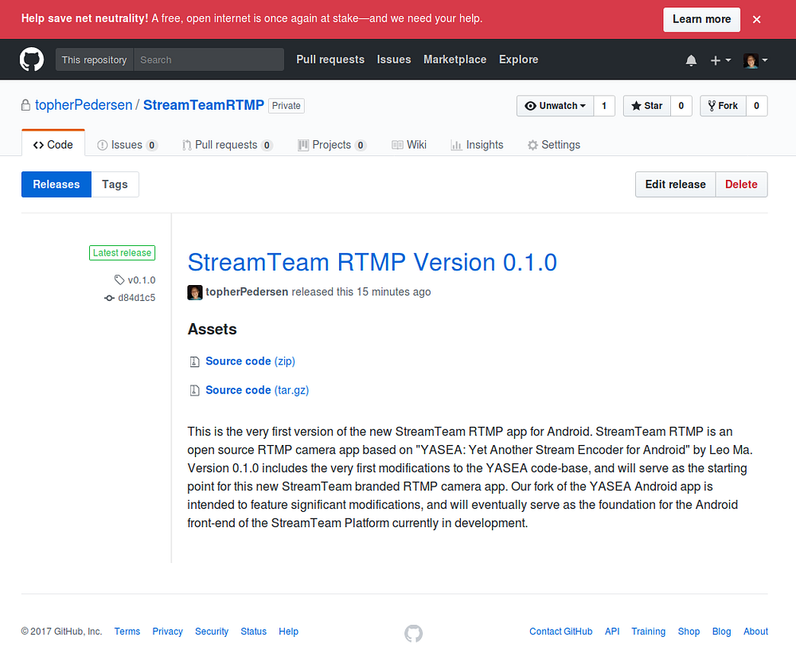Switch to the repository Pull requests tab
The width and height of the screenshot is (796, 672).
tap(227, 145)
